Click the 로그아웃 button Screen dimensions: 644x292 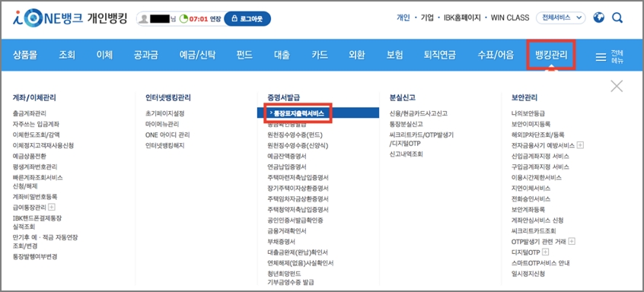247,19
